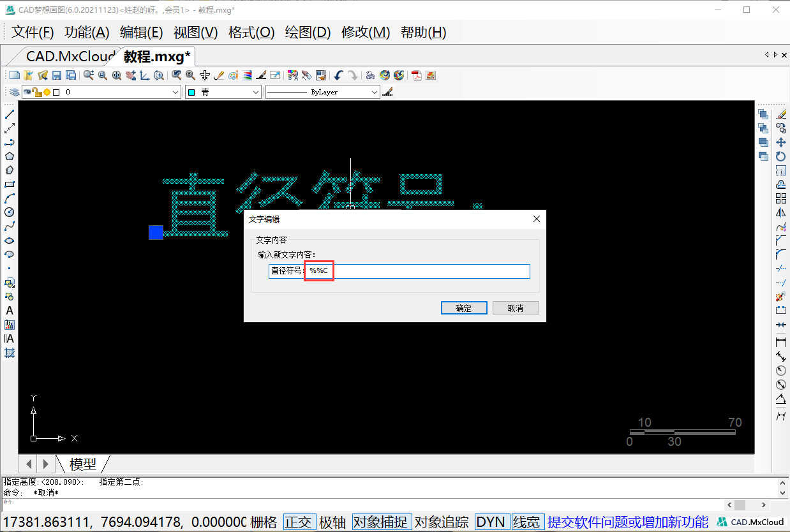Open the Layer manager stack icon
The image size is (790, 532).
point(14,92)
